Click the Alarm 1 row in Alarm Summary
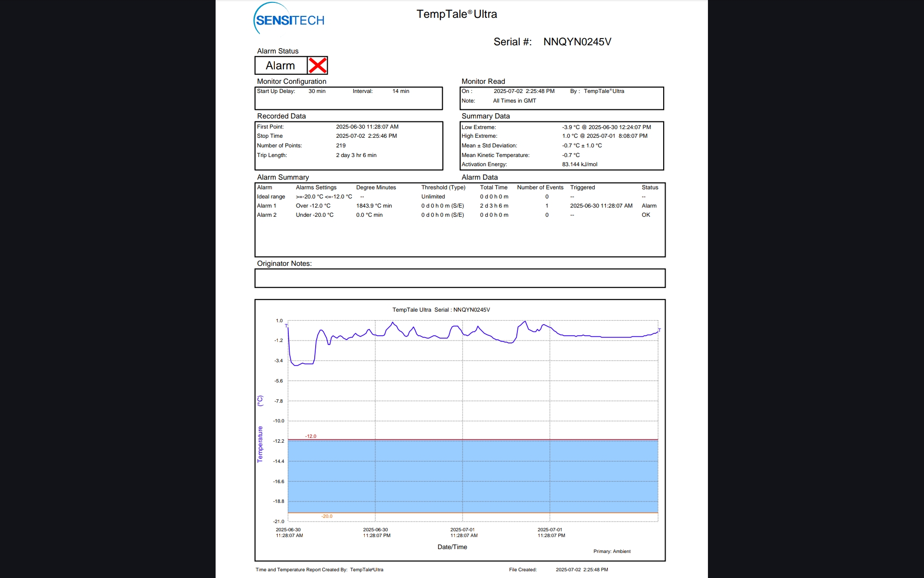The image size is (924, 578). (267, 206)
